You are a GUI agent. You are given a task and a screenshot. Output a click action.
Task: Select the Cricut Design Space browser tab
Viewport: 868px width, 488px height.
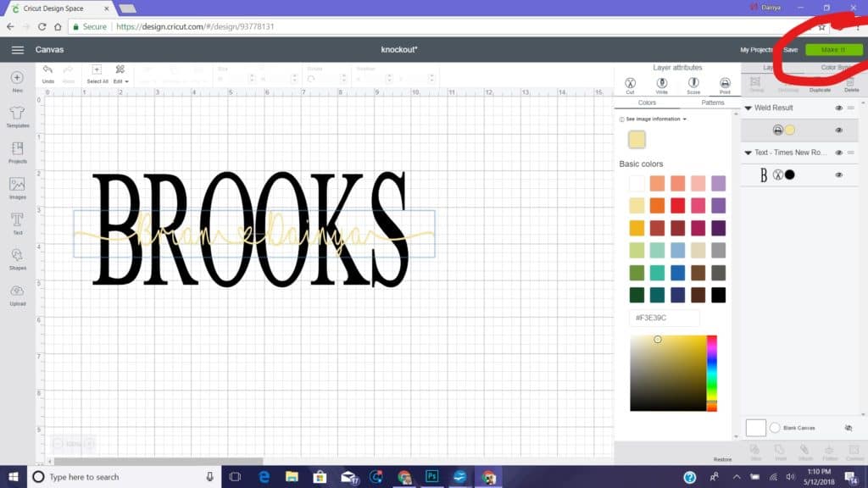[x=60, y=8]
